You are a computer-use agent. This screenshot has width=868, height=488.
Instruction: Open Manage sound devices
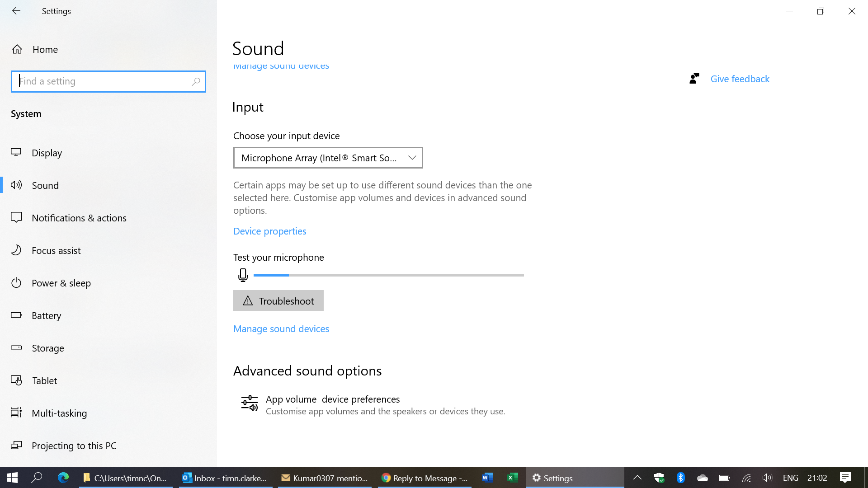(x=281, y=328)
